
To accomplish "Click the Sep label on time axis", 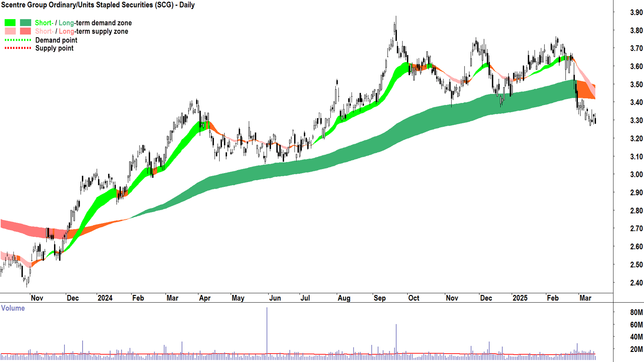I will point(379,298).
